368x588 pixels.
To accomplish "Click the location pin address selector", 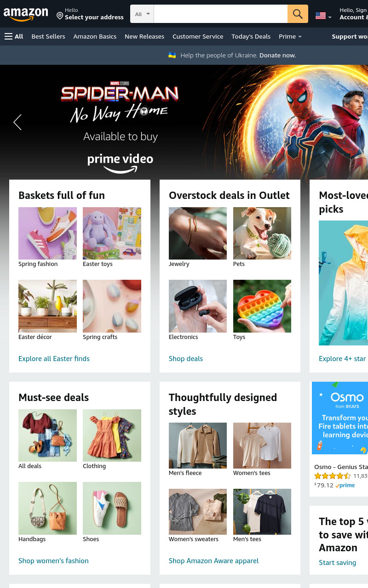I will click(90, 14).
